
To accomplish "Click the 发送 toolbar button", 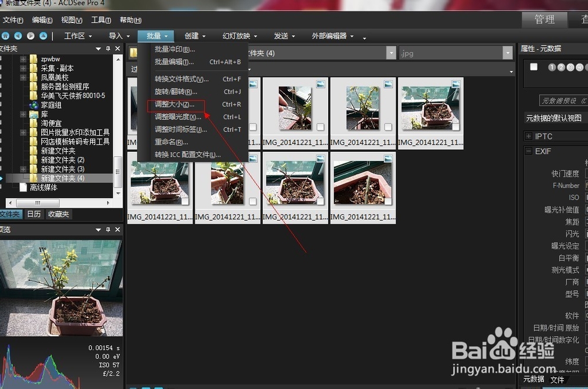I will [x=284, y=36].
